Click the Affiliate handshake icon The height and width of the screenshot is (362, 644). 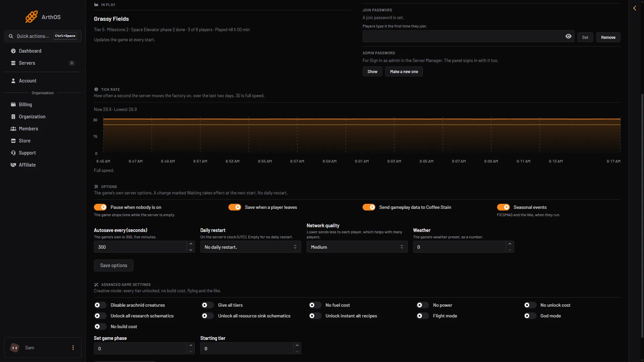(x=13, y=165)
